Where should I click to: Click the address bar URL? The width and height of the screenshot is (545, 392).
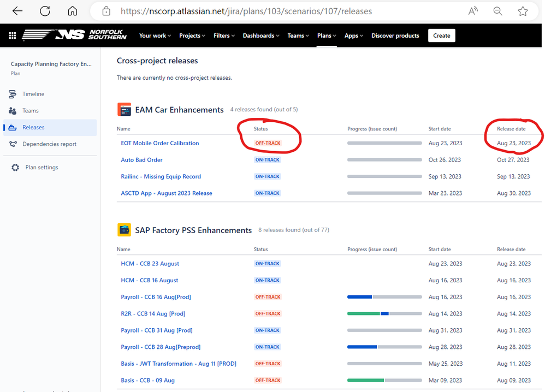(x=246, y=11)
